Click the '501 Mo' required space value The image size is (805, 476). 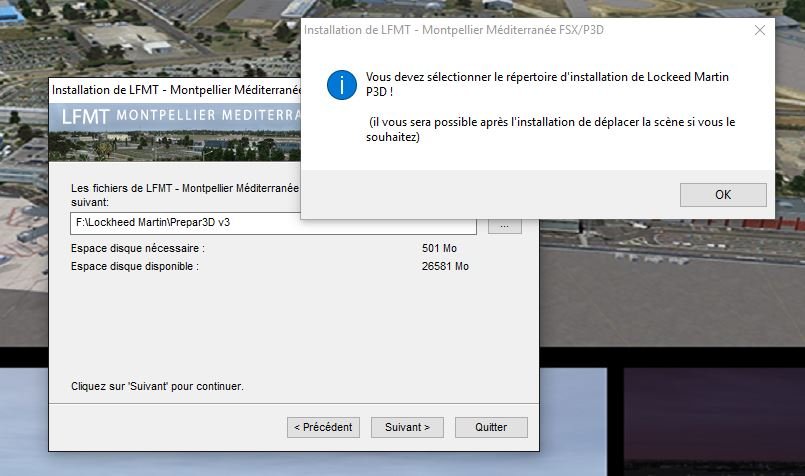click(x=439, y=248)
